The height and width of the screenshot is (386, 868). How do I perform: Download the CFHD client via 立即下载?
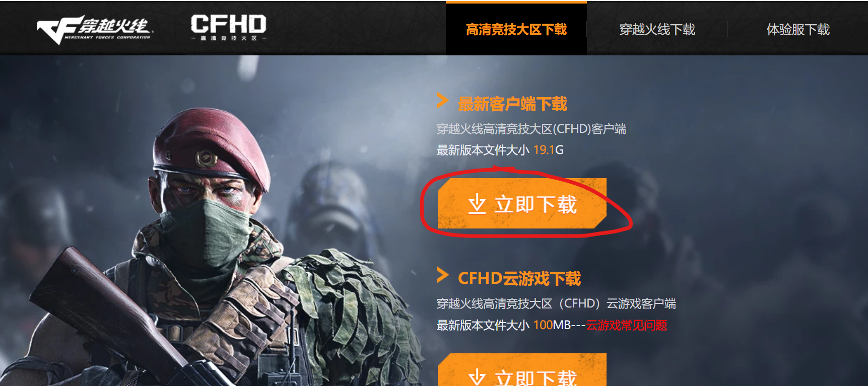pyautogui.click(x=522, y=203)
